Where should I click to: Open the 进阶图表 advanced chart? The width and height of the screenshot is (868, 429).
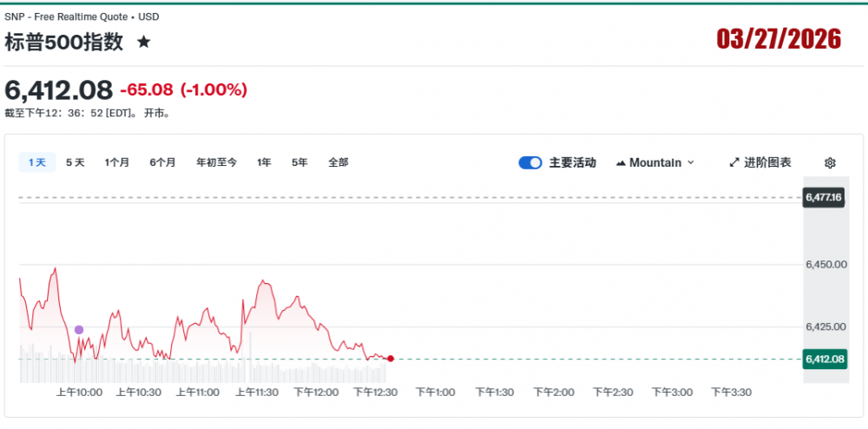pyautogui.click(x=760, y=162)
